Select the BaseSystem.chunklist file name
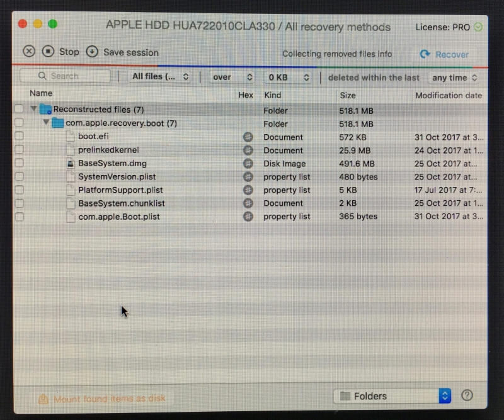Image resolution: width=504 pixels, height=420 pixels. pyautogui.click(x=122, y=203)
